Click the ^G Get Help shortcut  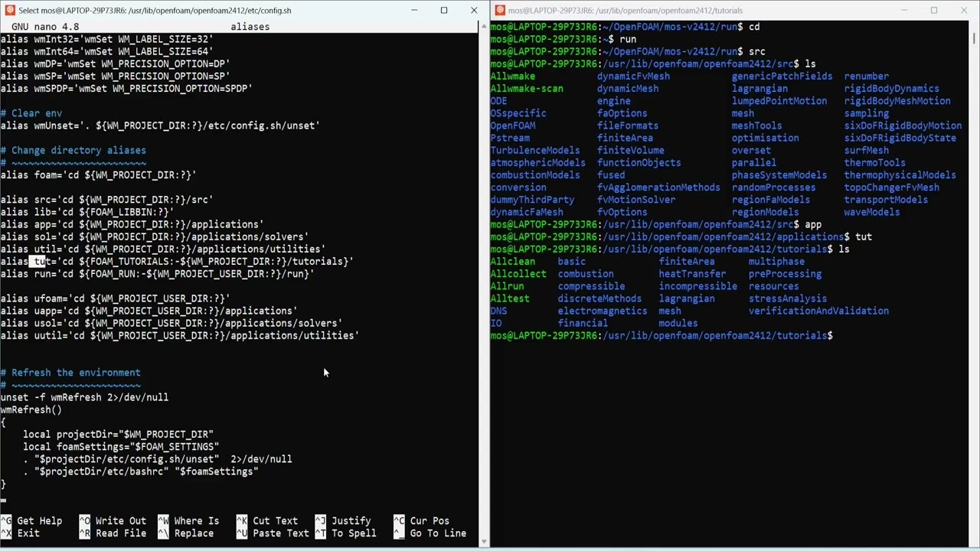pyautogui.click(x=31, y=520)
